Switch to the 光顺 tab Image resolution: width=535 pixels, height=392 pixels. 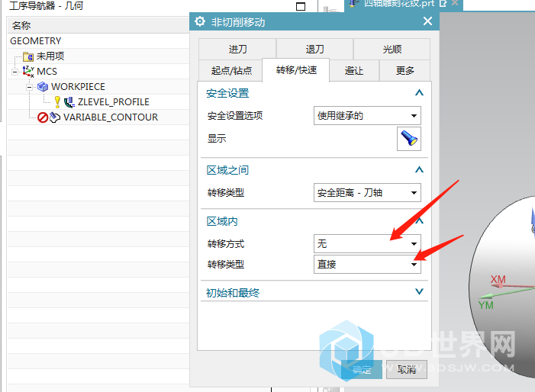point(392,49)
